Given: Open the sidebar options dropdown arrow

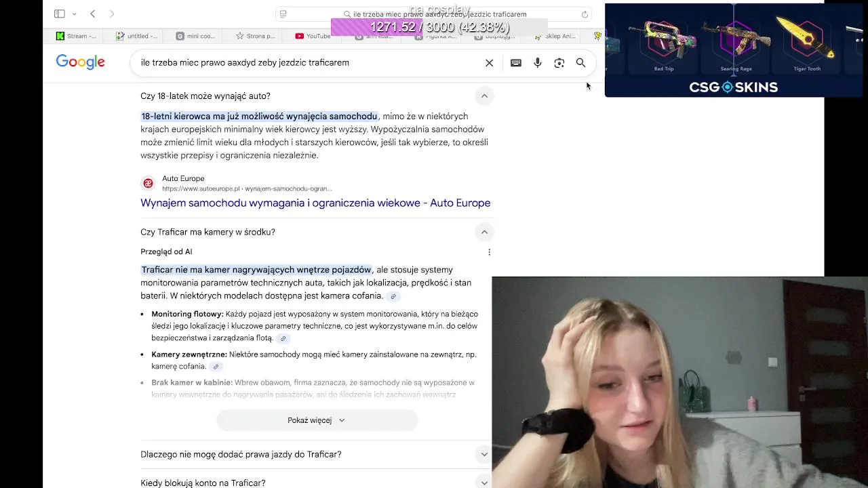Looking at the screenshot, I should click(x=74, y=14).
